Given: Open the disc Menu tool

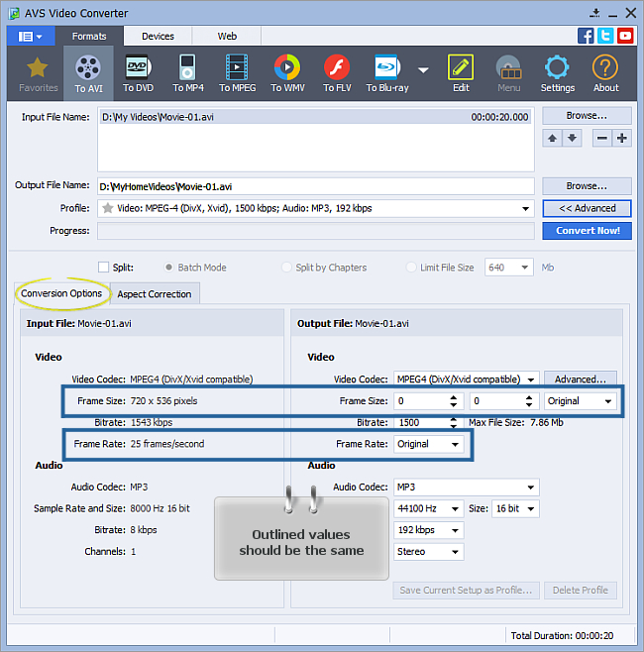Looking at the screenshot, I should tap(509, 74).
